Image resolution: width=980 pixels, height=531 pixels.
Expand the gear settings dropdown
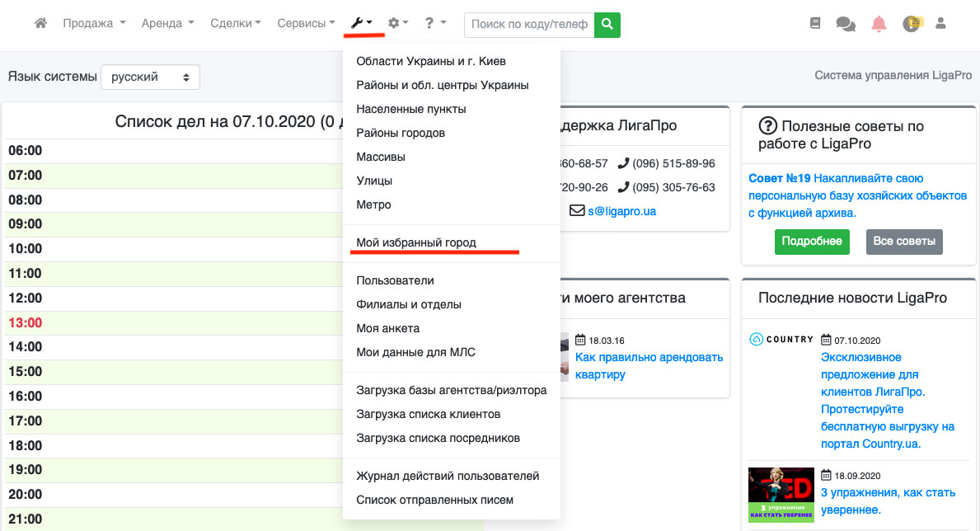click(x=398, y=24)
